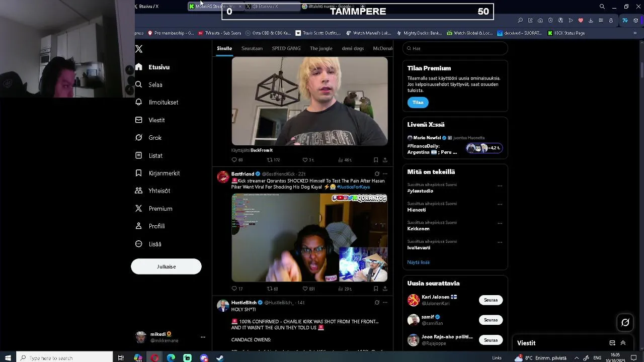
Task: Switch to the SPEED GANG tab
Action: [x=286, y=48]
